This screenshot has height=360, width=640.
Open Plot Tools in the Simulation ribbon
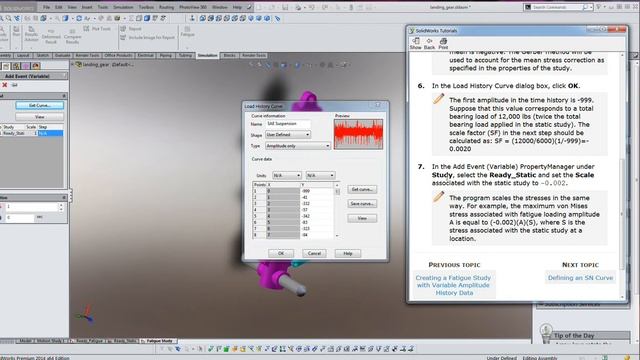pos(97,29)
